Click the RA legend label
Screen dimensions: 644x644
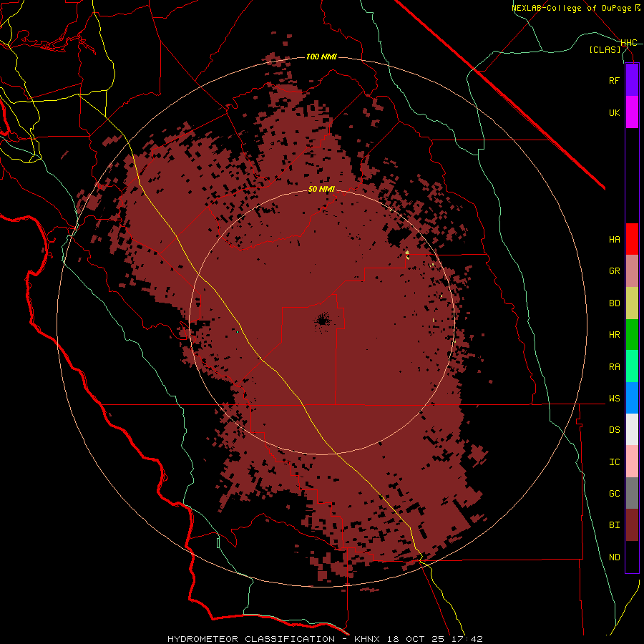[x=614, y=367]
